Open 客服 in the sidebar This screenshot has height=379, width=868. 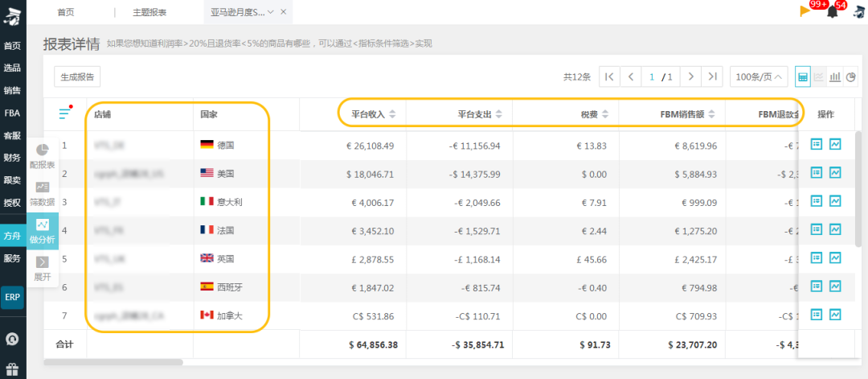[x=12, y=135]
